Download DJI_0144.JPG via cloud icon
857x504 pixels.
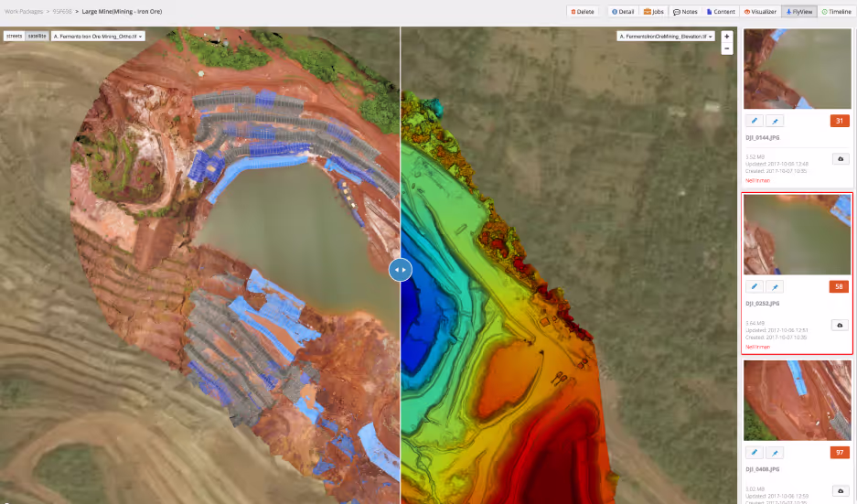click(841, 159)
